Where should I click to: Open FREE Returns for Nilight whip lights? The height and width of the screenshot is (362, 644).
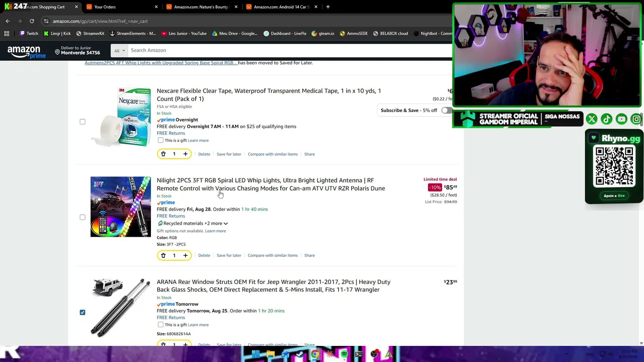(171, 216)
